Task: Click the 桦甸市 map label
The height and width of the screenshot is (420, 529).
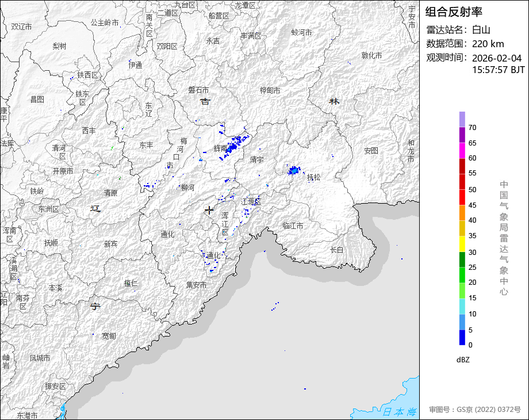Action: coord(270,90)
